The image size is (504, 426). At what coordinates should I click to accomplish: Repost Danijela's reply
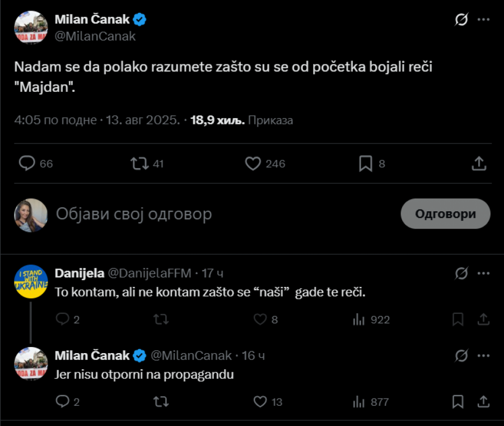point(161,319)
